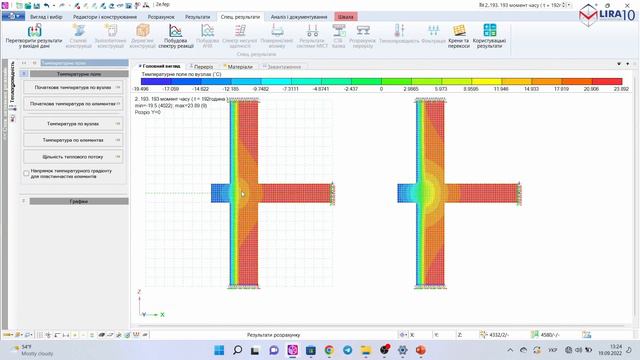Open Windows Start menu
This screenshot has width=640, height=360.
click(219, 350)
